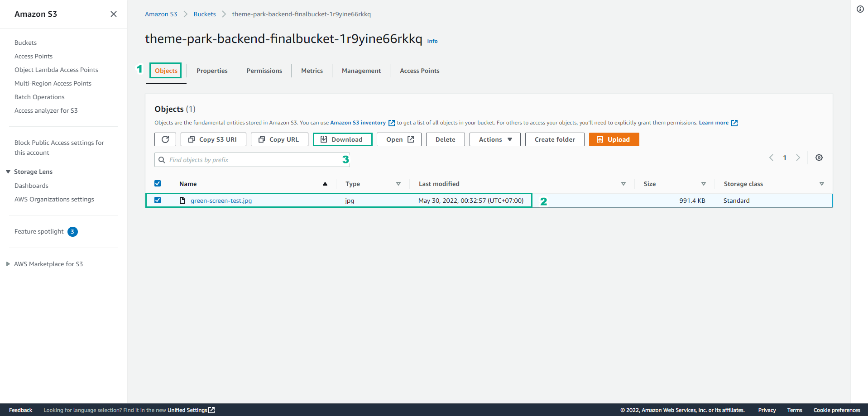Click the Create folder button
Viewport: 868px width, 416px height.
555,139
